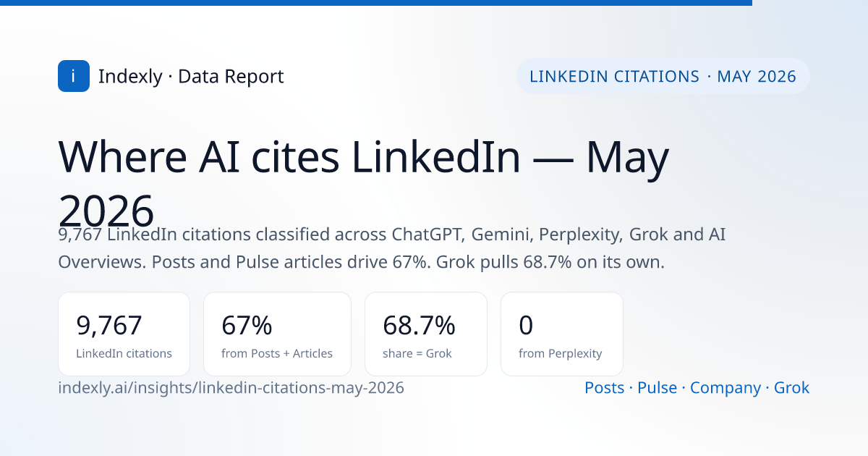Click the blue Indexly 'i' logo icon
This screenshot has height=456, width=868.
(x=74, y=76)
